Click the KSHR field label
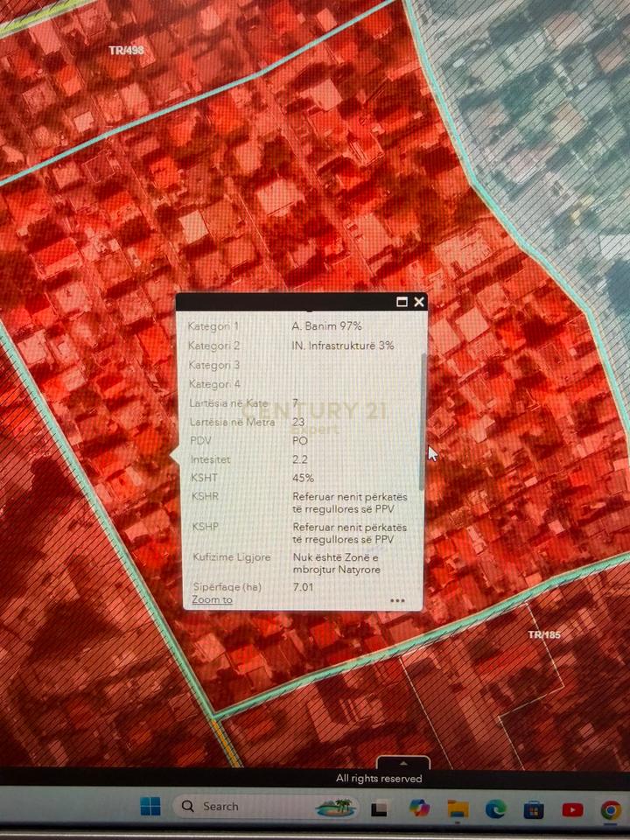This screenshot has height=840, width=630. click(x=205, y=496)
